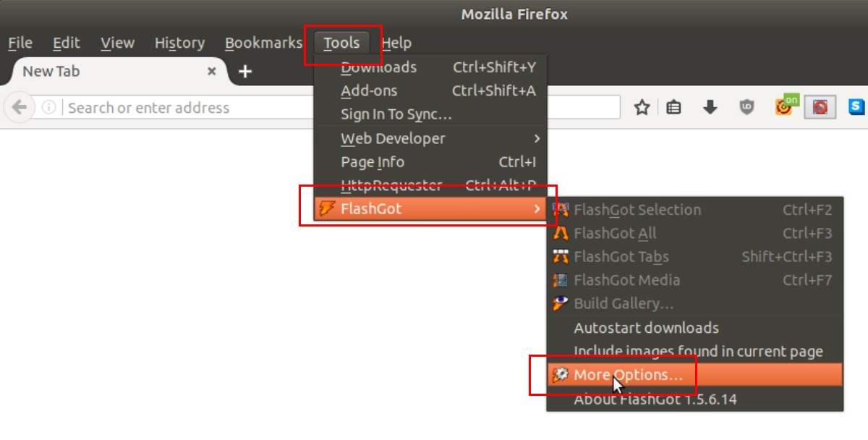The image size is (868, 440).
Task: Open FlashGot More Options
Action: point(694,375)
